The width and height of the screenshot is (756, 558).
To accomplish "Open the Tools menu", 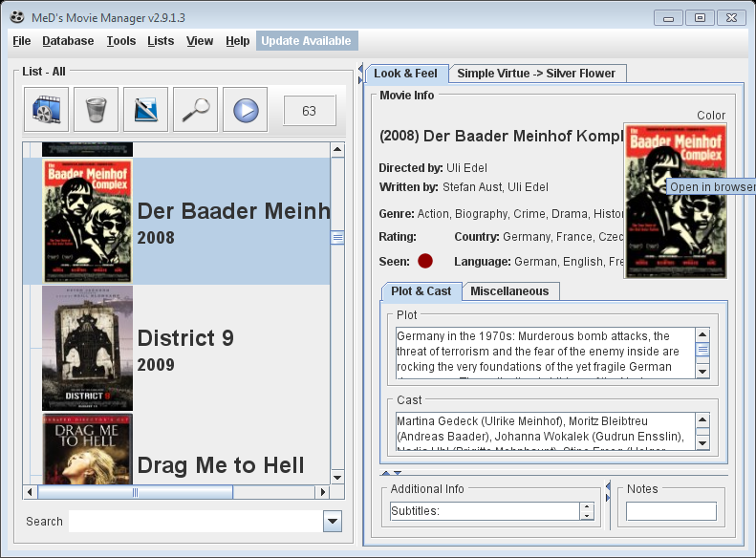I will pyautogui.click(x=120, y=41).
